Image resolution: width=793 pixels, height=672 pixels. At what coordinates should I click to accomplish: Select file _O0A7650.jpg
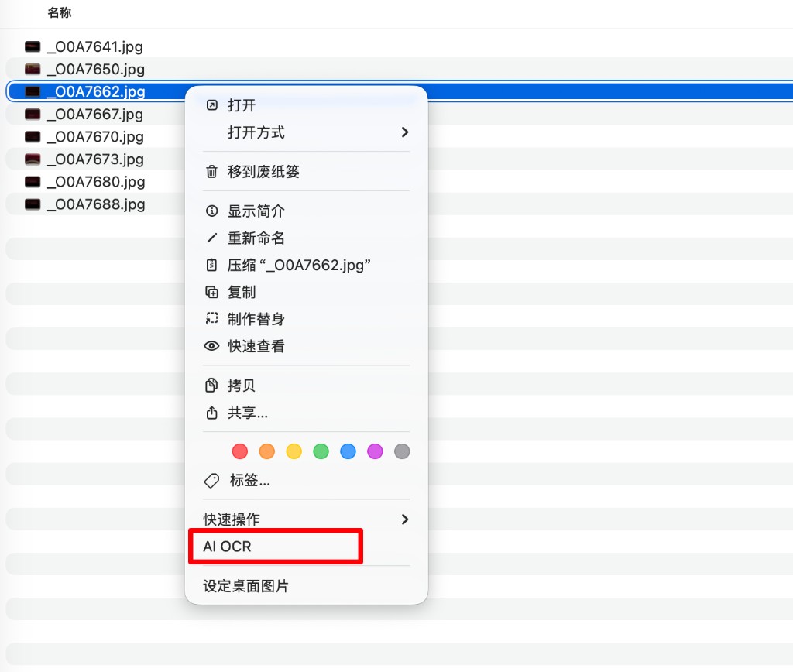pos(96,69)
